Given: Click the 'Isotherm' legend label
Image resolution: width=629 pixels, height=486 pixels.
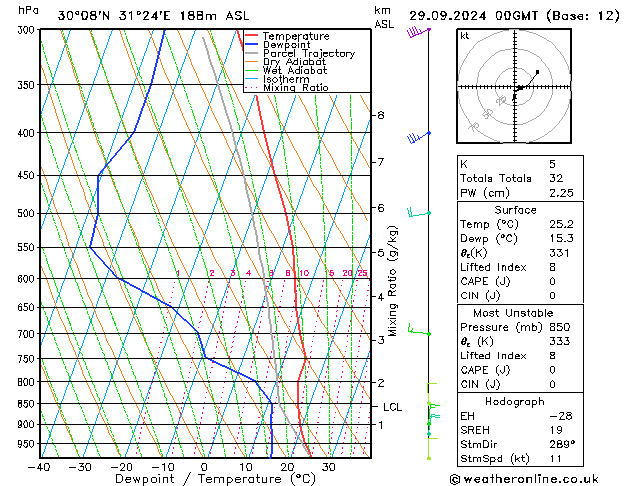Looking at the screenshot, I should point(286,79).
